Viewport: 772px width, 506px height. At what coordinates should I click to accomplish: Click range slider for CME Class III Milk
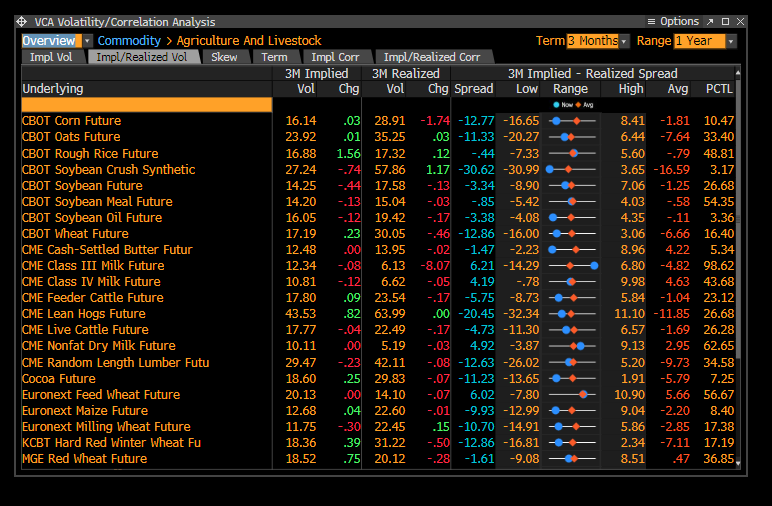pos(573,266)
